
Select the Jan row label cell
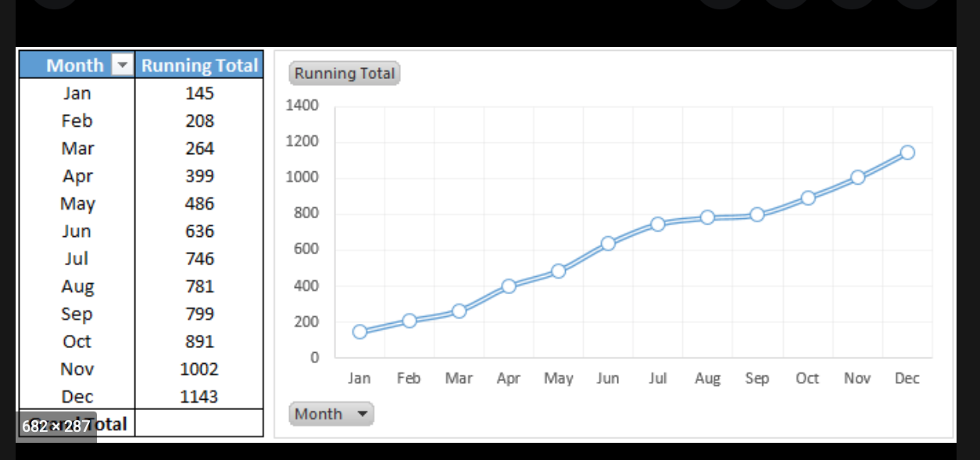[x=77, y=93]
